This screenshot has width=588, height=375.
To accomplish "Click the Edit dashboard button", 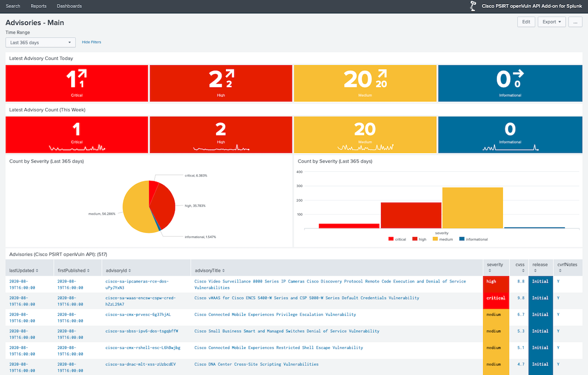I will click(526, 22).
